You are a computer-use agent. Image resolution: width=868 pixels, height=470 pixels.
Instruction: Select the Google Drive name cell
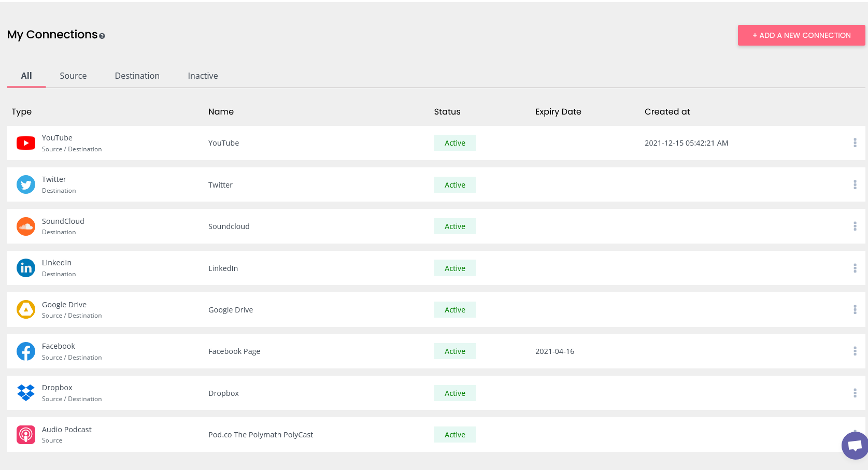[x=231, y=310]
